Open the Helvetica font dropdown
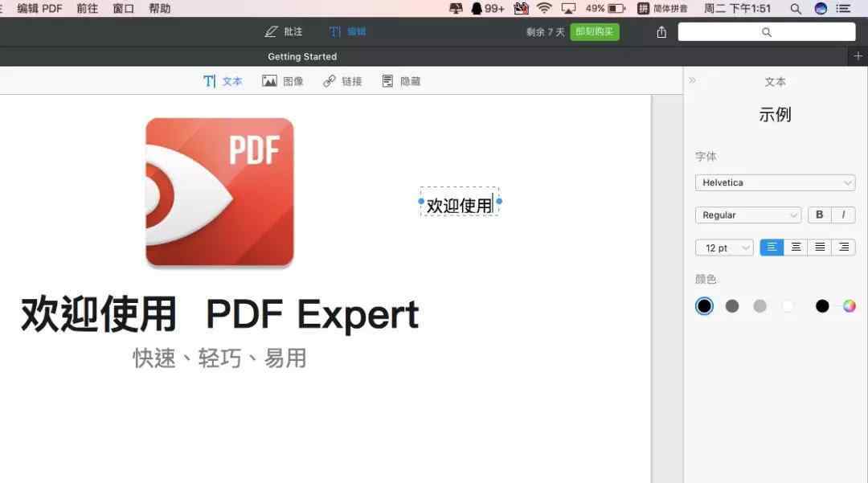Image resolution: width=868 pixels, height=483 pixels. pyautogui.click(x=775, y=182)
